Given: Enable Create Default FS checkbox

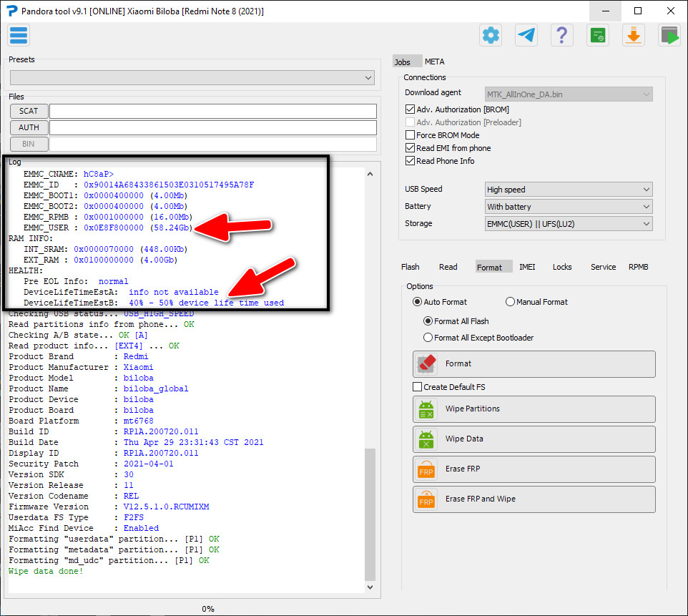Looking at the screenshot, I should [417, 387].
